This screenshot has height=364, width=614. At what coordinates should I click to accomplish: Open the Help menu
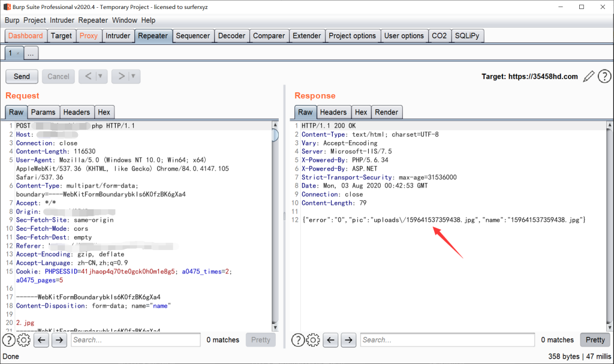click(x=149, y=20)
